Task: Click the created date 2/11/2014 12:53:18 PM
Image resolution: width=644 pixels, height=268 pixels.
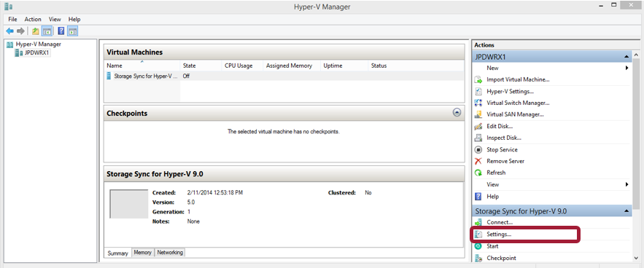Action: tap(215, 192)
